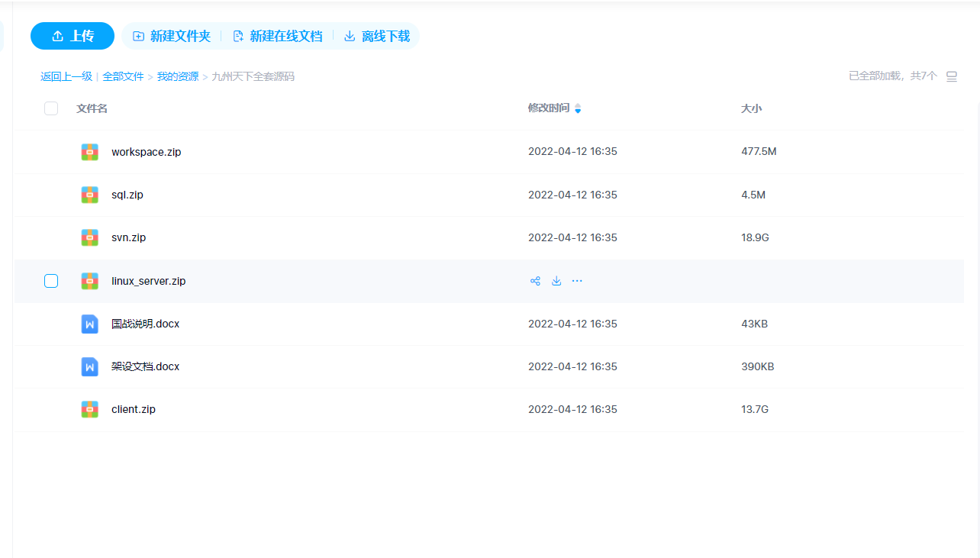The image size is (980, 558).
Task: Share the linux_server.zip file
Action: pyautogui.click(x=535, y=281)
